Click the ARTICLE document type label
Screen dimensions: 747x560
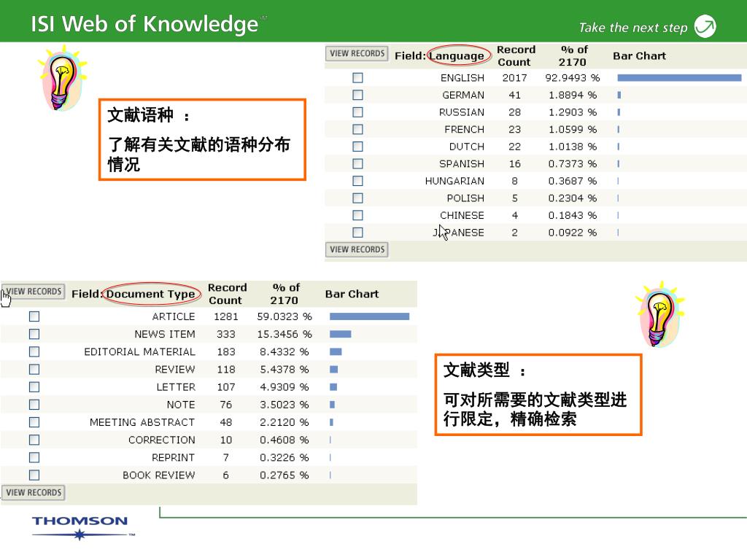coord(174,316)
